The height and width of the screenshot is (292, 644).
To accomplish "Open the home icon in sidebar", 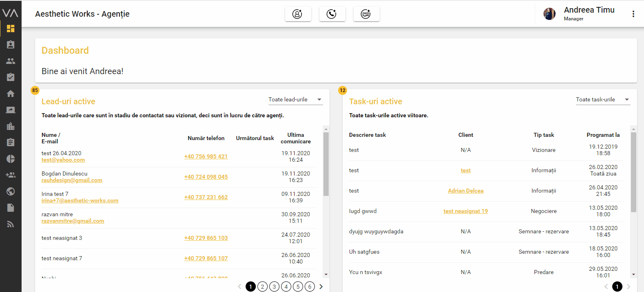I will tap(11, 94).
